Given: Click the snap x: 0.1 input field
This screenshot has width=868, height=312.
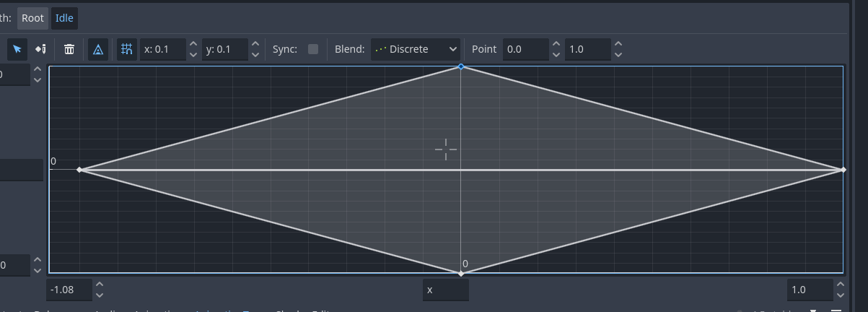Looking at the screenshot, I should (162, 49).
